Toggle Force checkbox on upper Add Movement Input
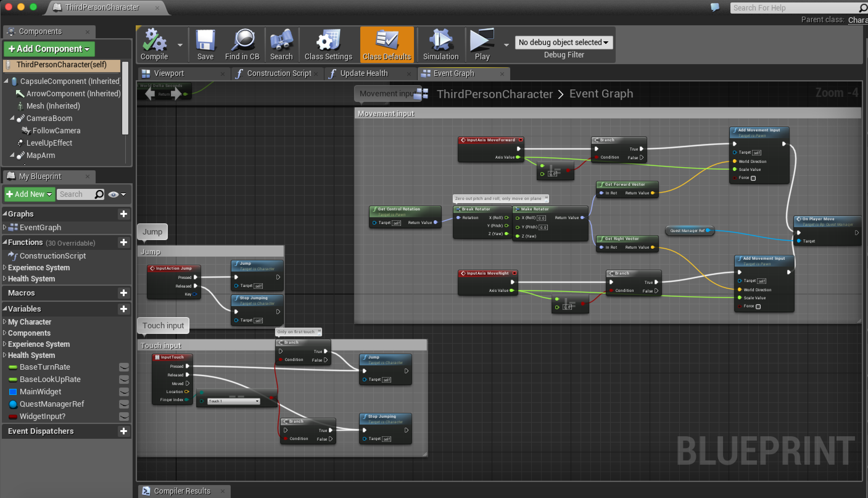The image size is (868, 498). pyautogui.click(x=753, y=178)
